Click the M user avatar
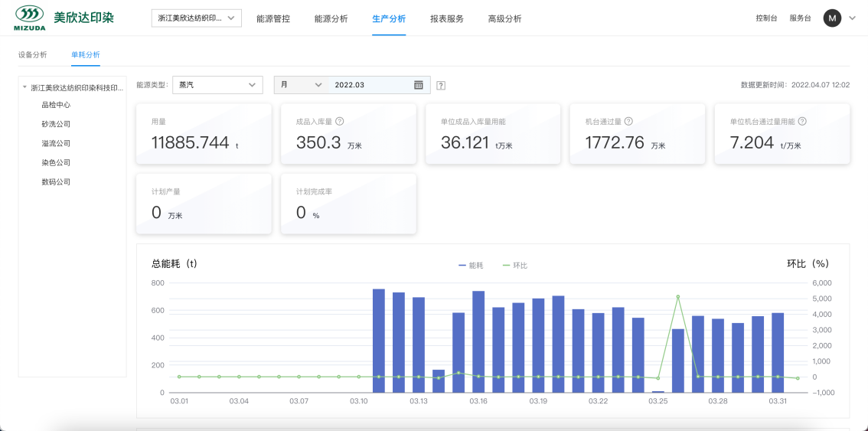868x431 pixels. (832, 18)
